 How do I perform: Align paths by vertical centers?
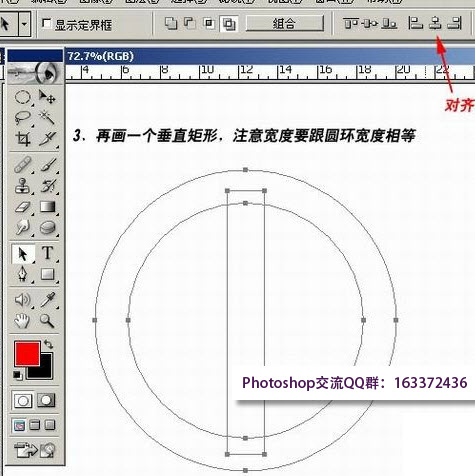coord(370,24)
